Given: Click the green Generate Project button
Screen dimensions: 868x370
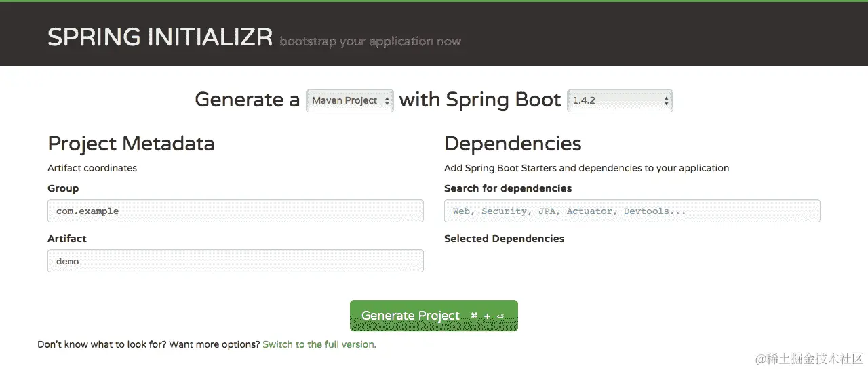Looking at the screenshot, I should (x=434, y=316).
